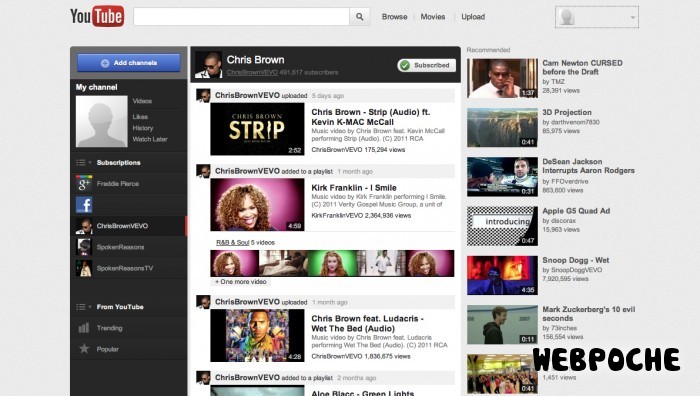Play 3D Projection thumbnail

click(502, 127)
